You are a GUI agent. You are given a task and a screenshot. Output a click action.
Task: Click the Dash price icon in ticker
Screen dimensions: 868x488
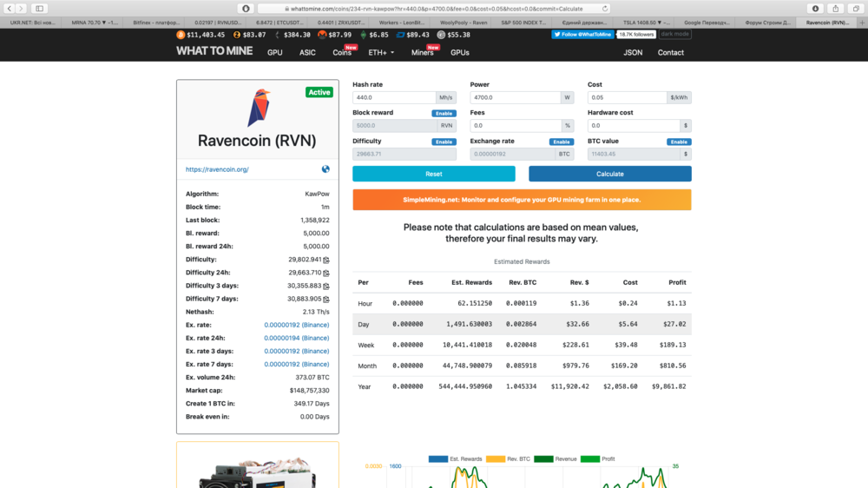point(400,35)
